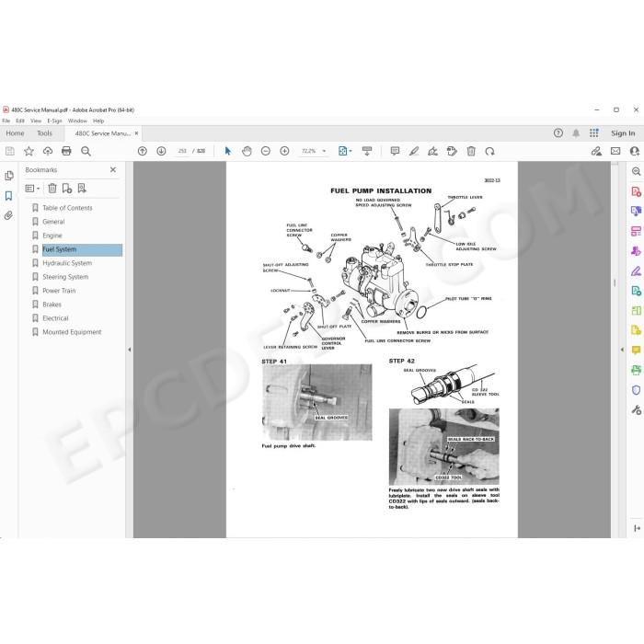Open the View menu
644x644 pixels.
coord(36,121)
